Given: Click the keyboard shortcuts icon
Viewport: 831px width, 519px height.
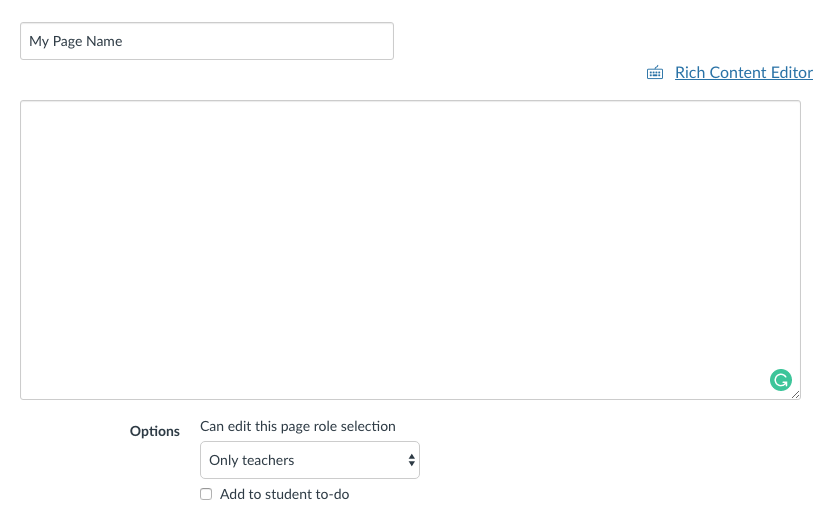Looking at the screenshot, I should click(x=655, y=73).
